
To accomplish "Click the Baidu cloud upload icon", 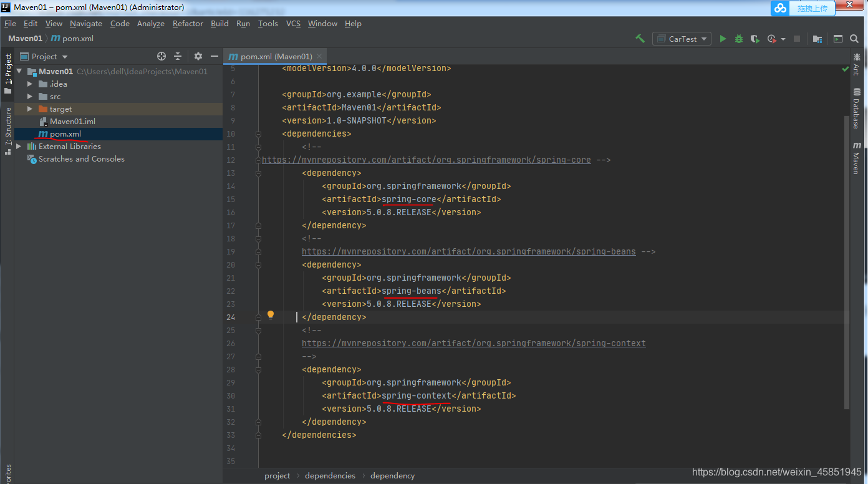I will [x=780, y=8].
